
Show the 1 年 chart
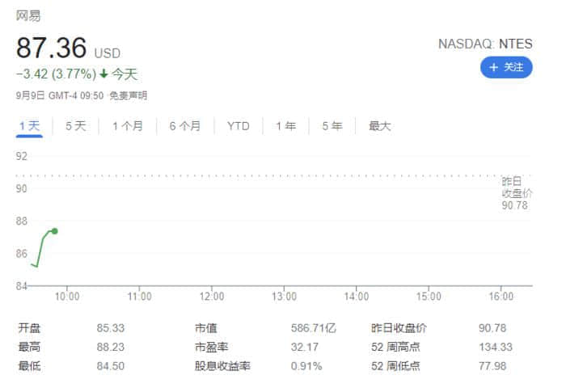point(286,126)
